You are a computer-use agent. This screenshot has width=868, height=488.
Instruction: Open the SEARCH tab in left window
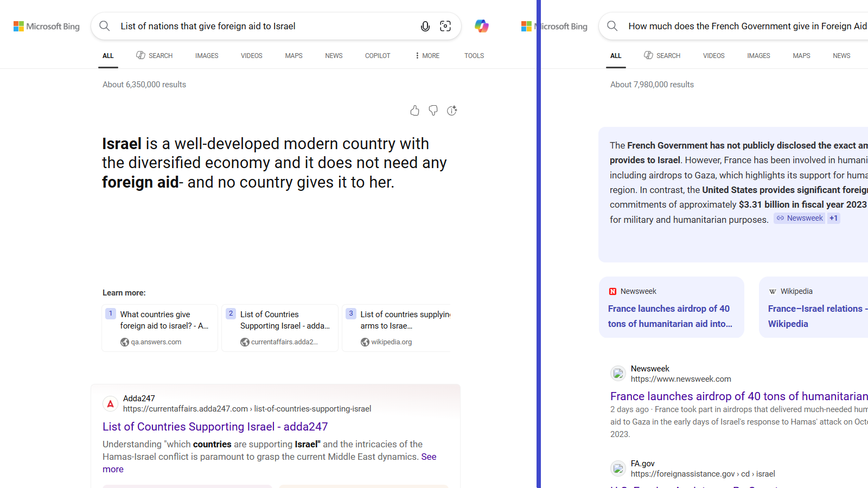pyautogui.click(x=155, y=56)
